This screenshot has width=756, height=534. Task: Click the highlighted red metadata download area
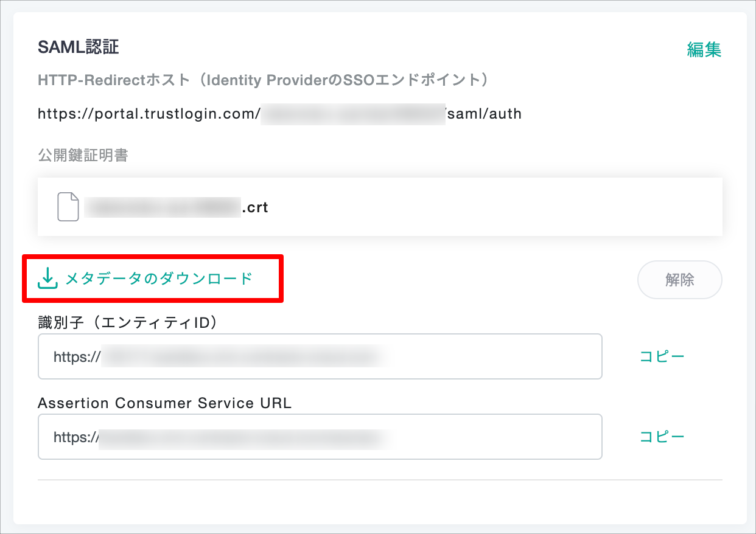[152, 278]
